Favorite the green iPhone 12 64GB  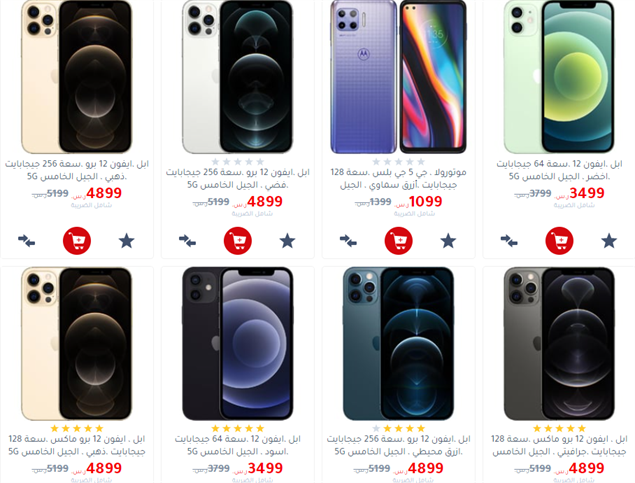click(609, 241)
